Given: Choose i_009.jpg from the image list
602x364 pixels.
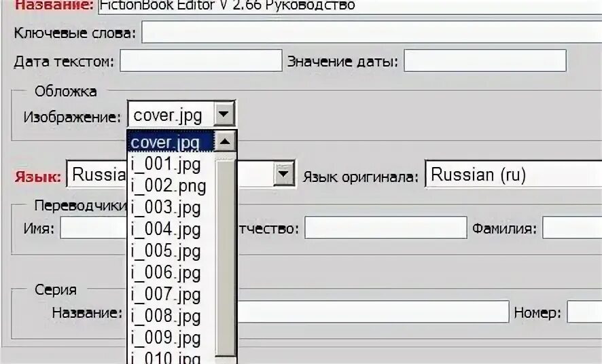Looking at the screenshot, I should click(x=171, y=338).
